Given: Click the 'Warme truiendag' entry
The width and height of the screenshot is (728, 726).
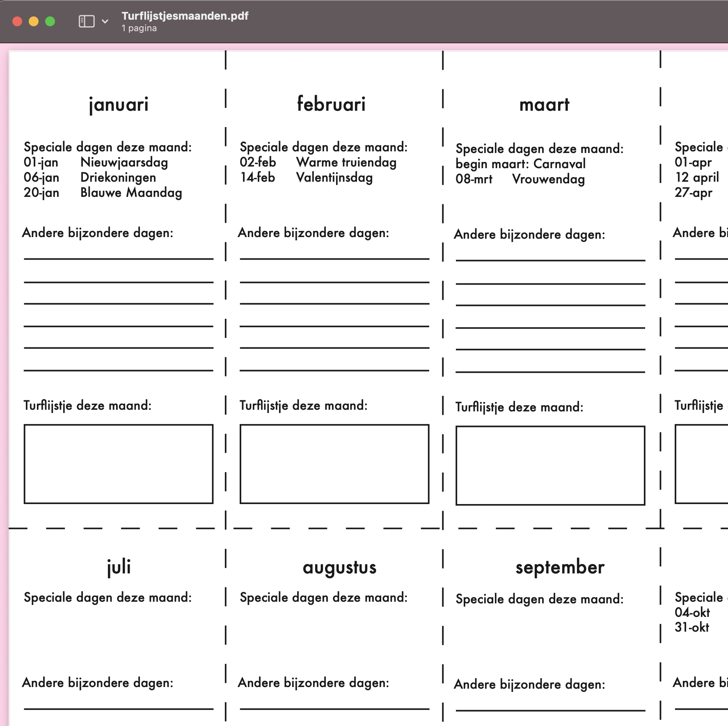Looking at the screenshot, I should click(x=346, y=162).
